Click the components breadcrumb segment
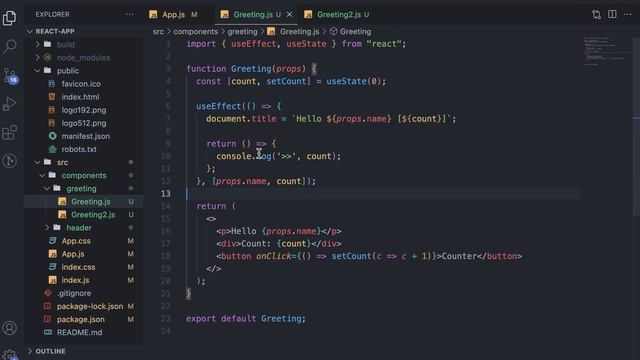The height and width of the screenshot is (360, 640). coord(196,31)
